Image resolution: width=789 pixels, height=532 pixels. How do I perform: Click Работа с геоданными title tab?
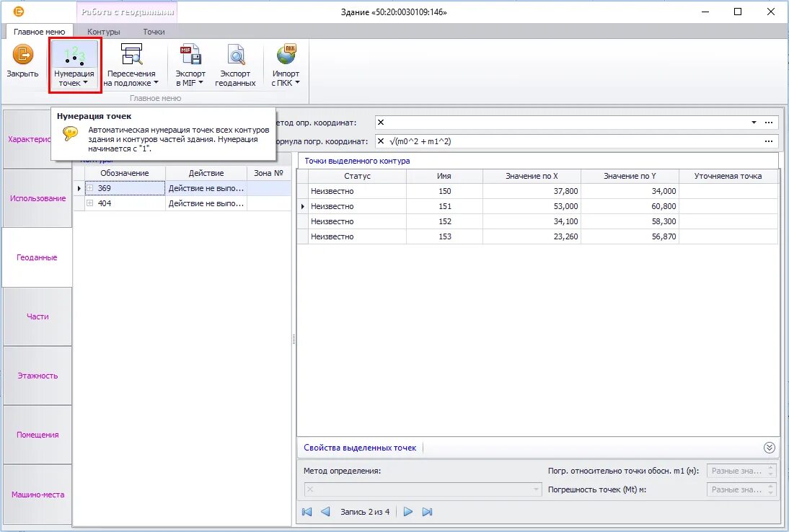(x=128, y=12)
